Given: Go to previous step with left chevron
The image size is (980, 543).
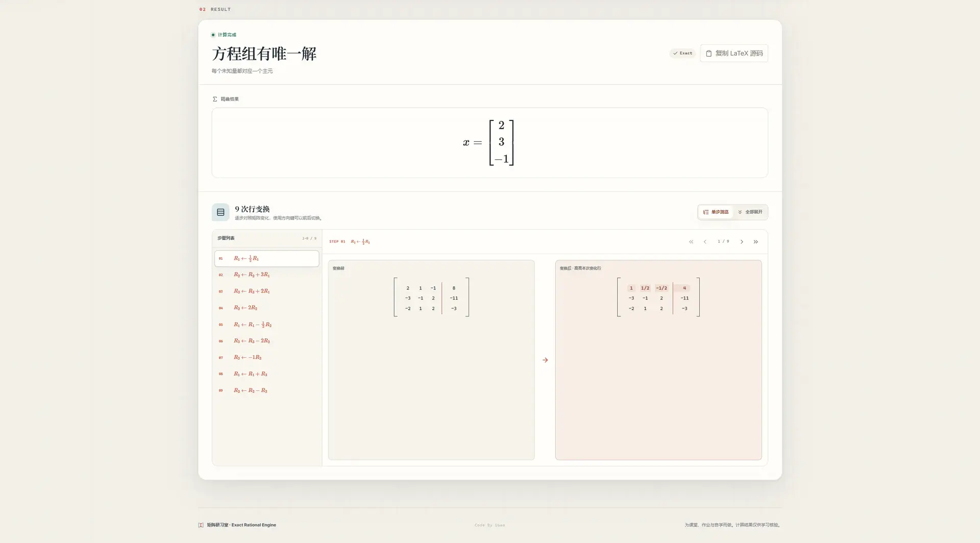Looking at the screenshot, I should tap(705, 241).
